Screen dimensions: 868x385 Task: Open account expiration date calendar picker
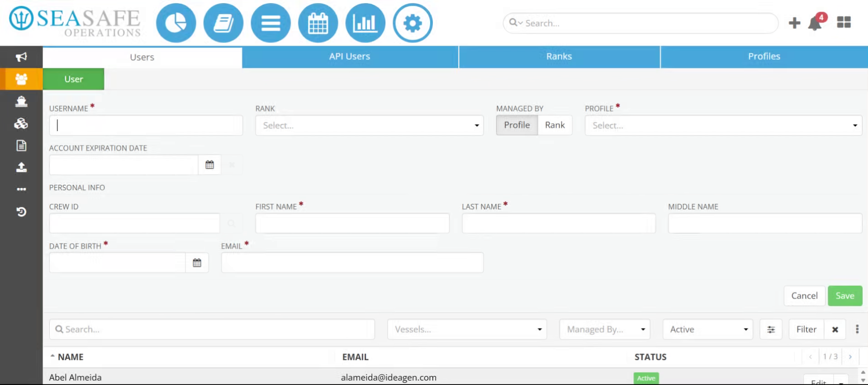pos(209,165)
